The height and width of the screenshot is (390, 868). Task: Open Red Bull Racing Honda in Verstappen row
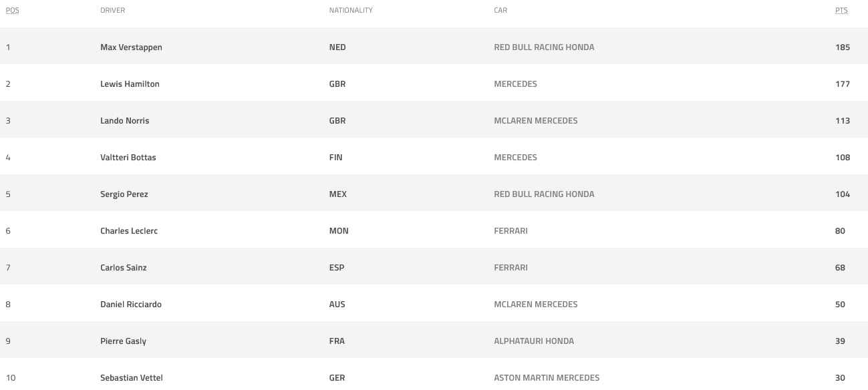coord(544,47)
